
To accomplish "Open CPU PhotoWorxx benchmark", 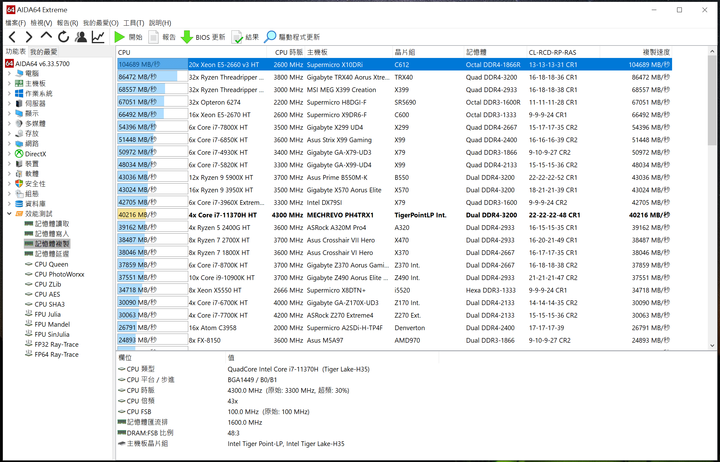I will 54,274.
